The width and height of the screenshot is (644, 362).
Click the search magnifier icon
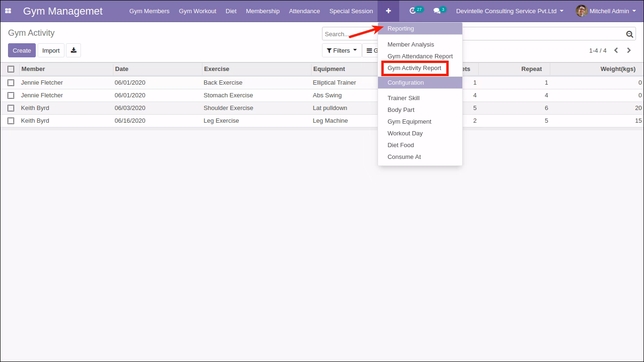tap(629, 34)
